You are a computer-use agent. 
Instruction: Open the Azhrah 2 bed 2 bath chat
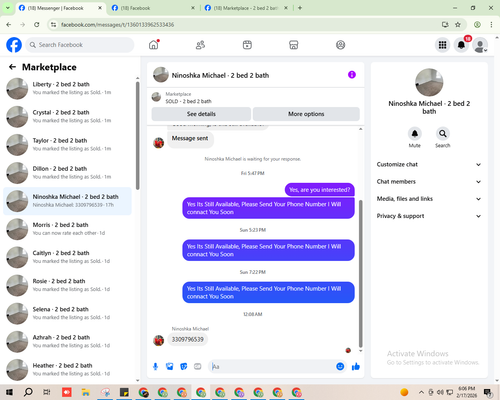click(68, 341)
